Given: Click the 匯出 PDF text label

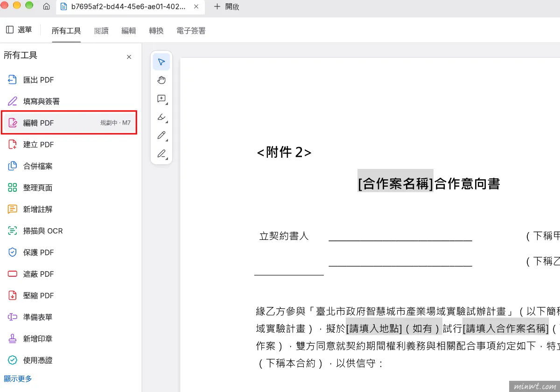Looking at the screenshot, I should 39,80.
